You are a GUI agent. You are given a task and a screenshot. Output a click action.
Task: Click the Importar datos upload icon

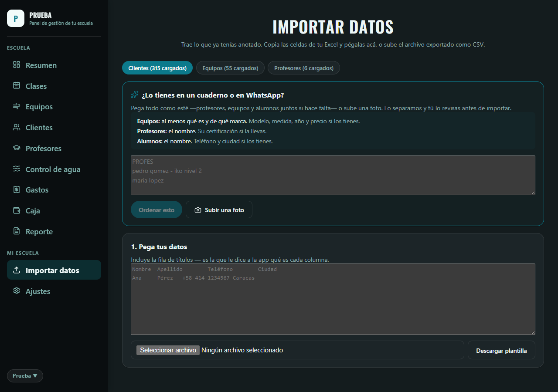tap(17, 270)
